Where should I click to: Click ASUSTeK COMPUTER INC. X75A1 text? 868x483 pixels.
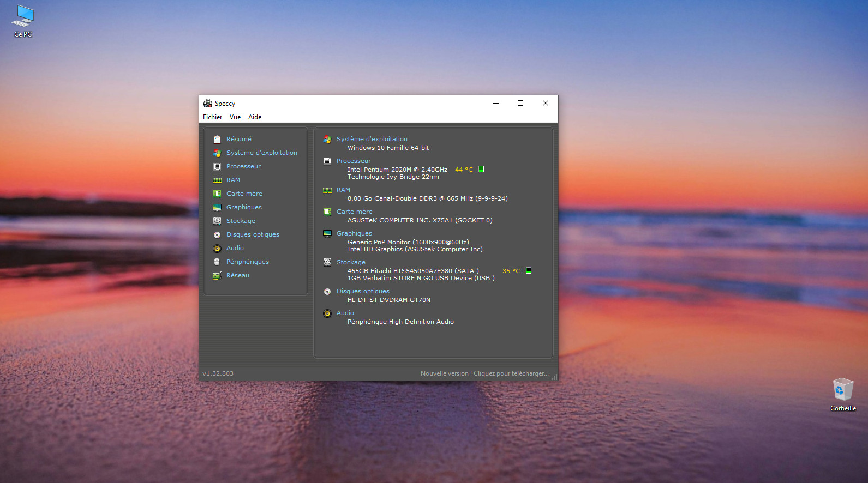[420, 220]
